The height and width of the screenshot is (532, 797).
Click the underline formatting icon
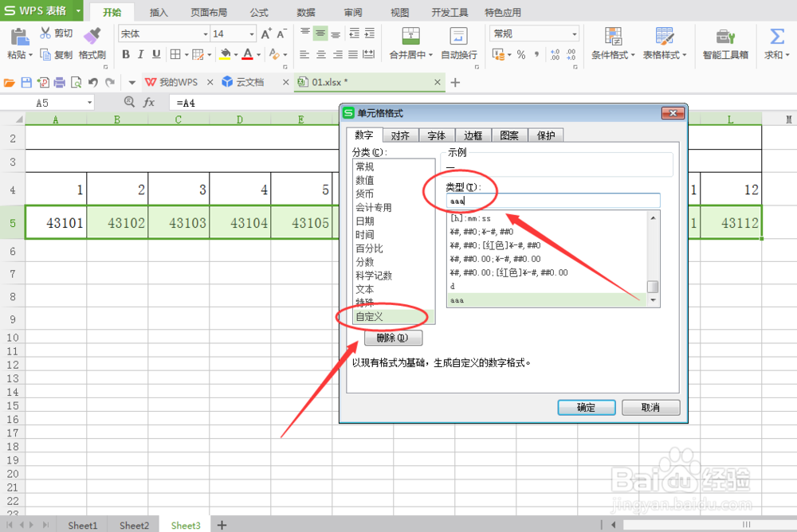coord(155,53)
